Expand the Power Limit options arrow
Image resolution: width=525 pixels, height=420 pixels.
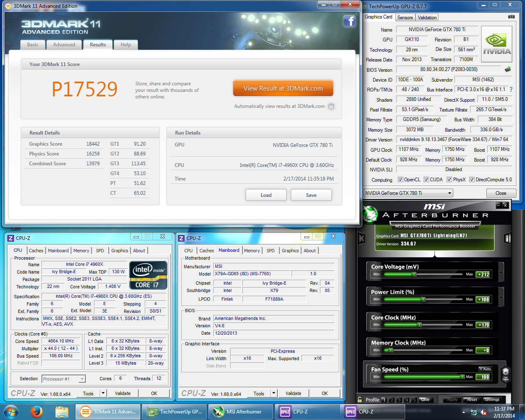pos(501,298)
